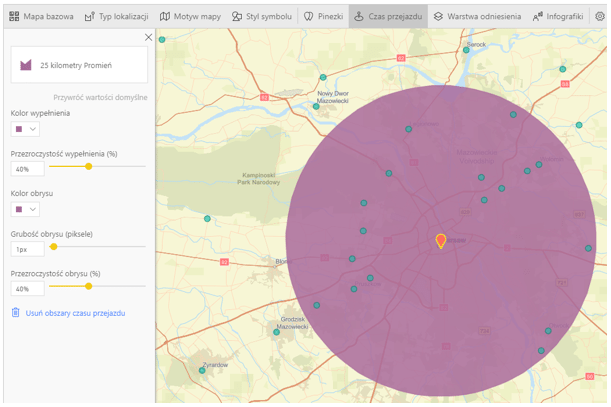611x407 pixels.
Task: Select Typ lokalizacji in toolbar
Action: point(118,16)
